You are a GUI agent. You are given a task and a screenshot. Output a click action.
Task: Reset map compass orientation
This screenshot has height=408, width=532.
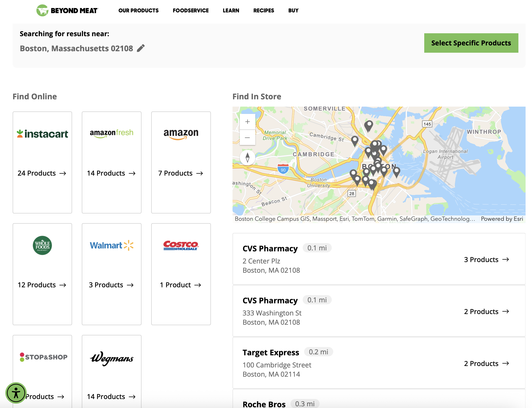point(247,157)
